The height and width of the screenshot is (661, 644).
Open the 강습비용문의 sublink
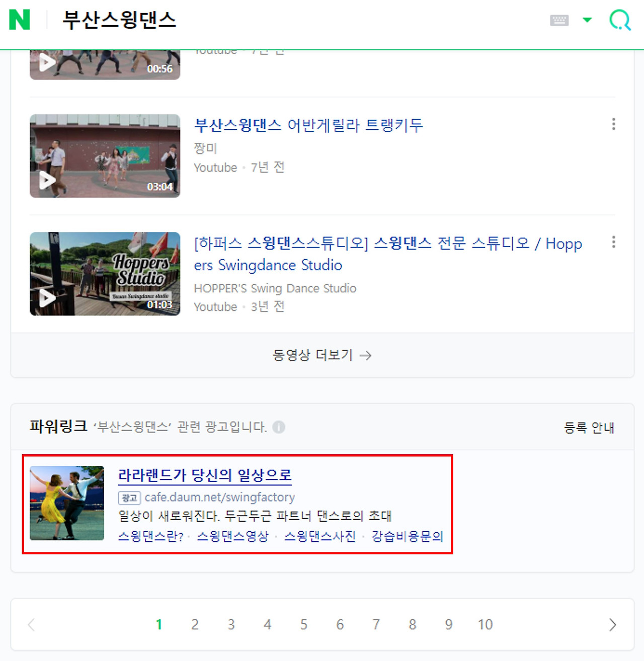click(407, 536)
